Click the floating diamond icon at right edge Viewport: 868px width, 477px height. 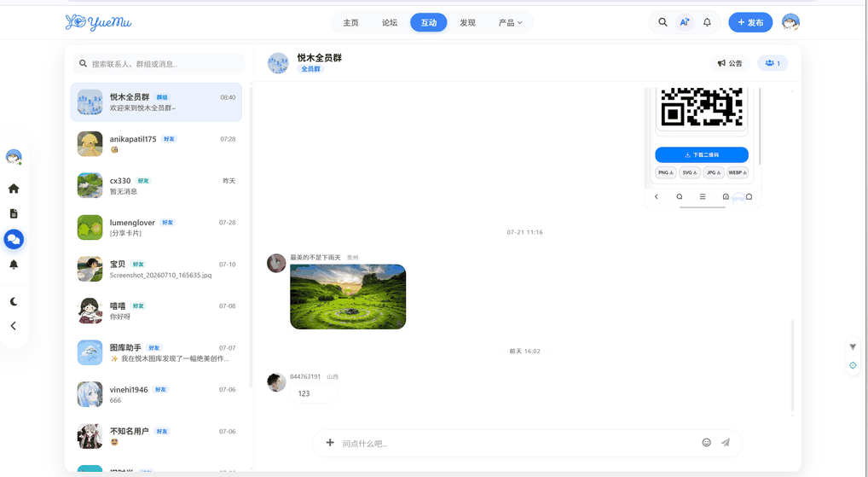click(x=853, y=365)
